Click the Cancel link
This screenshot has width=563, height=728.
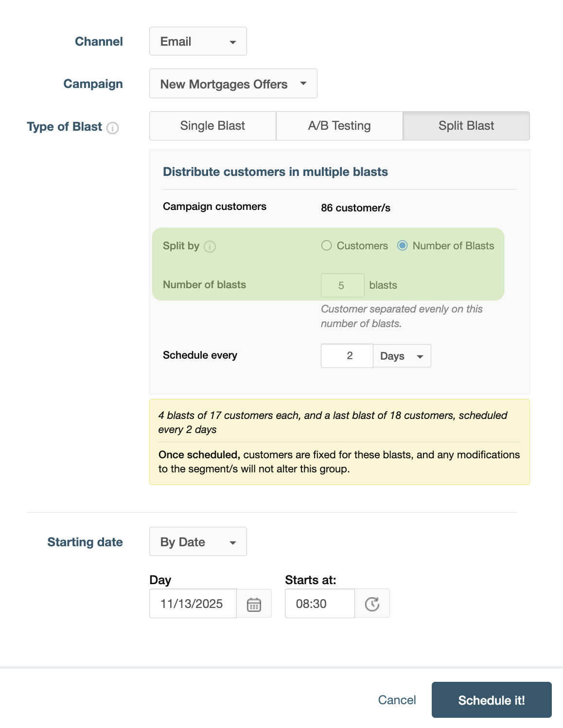(397, 700)
